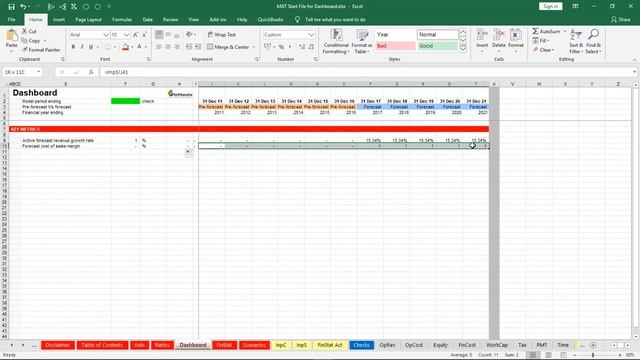Switch to the Data ribbon tab
Viewport: 640px width, 360px height.
click(x=147, y=20)
